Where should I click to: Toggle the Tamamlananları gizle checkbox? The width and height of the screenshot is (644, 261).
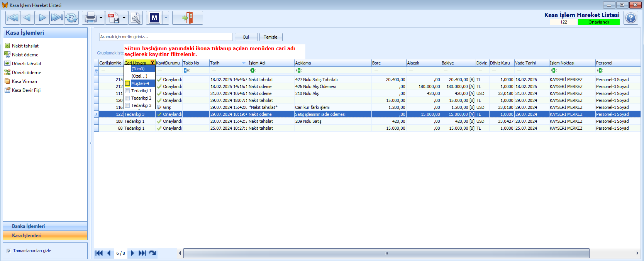tap(9, 251)
